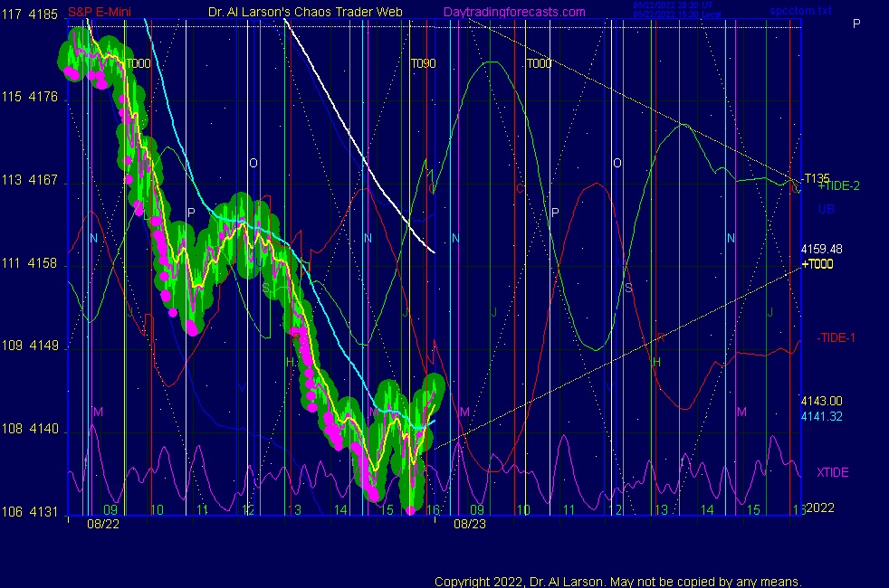Click the 4143.00 price value
The image size is (889, 588).
(x=821, y=401)
